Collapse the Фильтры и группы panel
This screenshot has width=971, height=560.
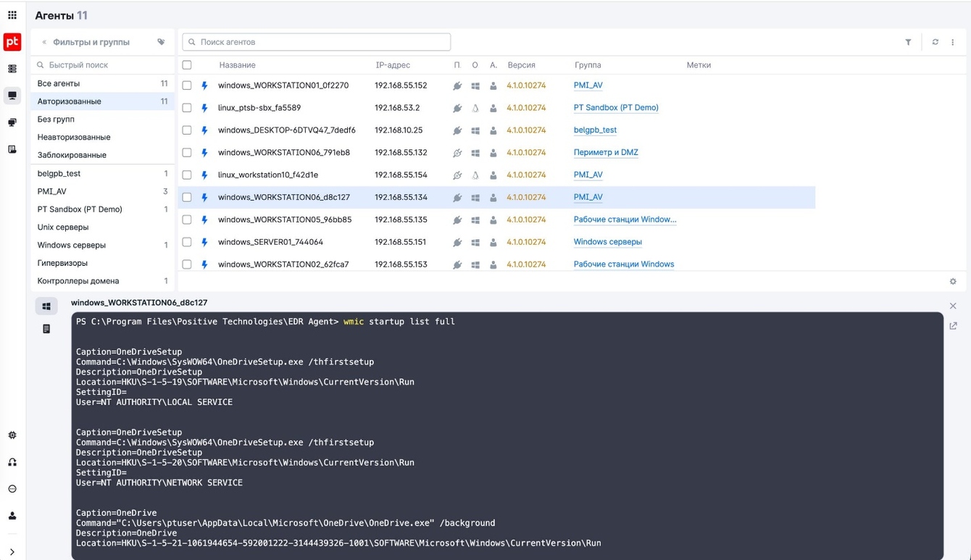pyautogui.click(x=44, y=42)
